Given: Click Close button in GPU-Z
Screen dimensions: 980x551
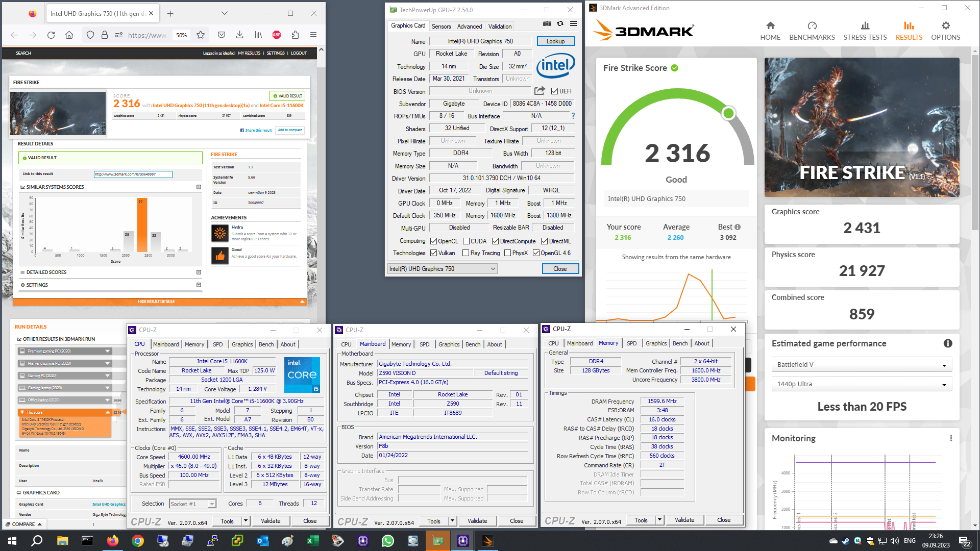Looking at the screenshot, I should pos(560,269).
